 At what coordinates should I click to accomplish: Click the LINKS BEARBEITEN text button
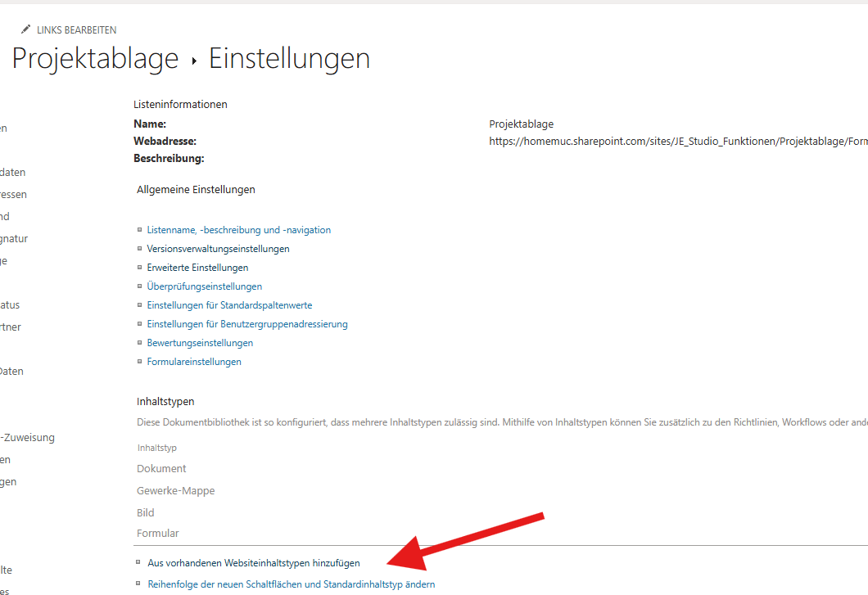click(x=76, y=30)
